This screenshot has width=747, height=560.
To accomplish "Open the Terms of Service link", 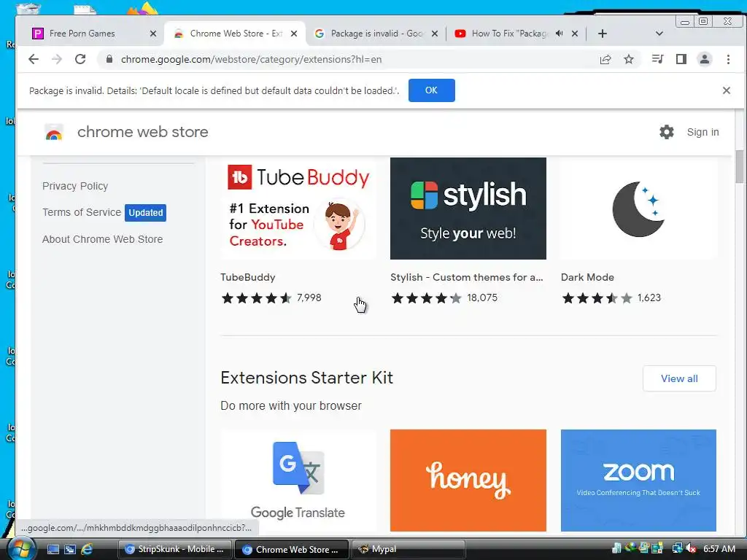I will [82, 212].
